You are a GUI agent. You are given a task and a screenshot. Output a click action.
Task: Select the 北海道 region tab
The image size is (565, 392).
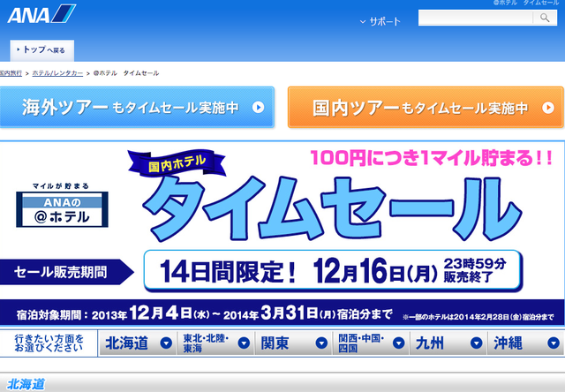[x=138, y=343]
